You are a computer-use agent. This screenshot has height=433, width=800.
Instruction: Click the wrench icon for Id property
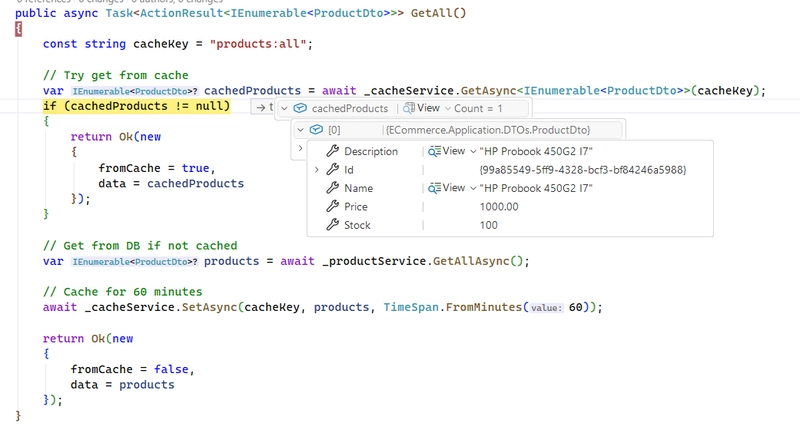pyautogui.click(x=333, y=169)
